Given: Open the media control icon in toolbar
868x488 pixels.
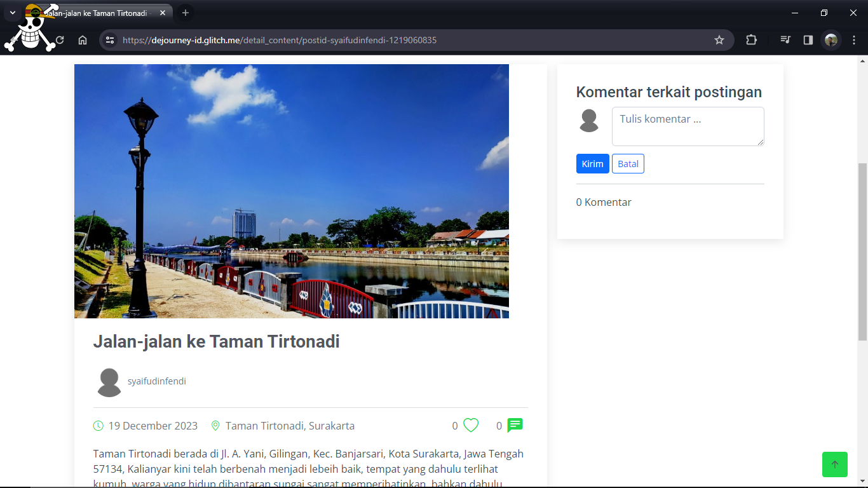Looking at the screenshot, I should [x=785, y=40].
